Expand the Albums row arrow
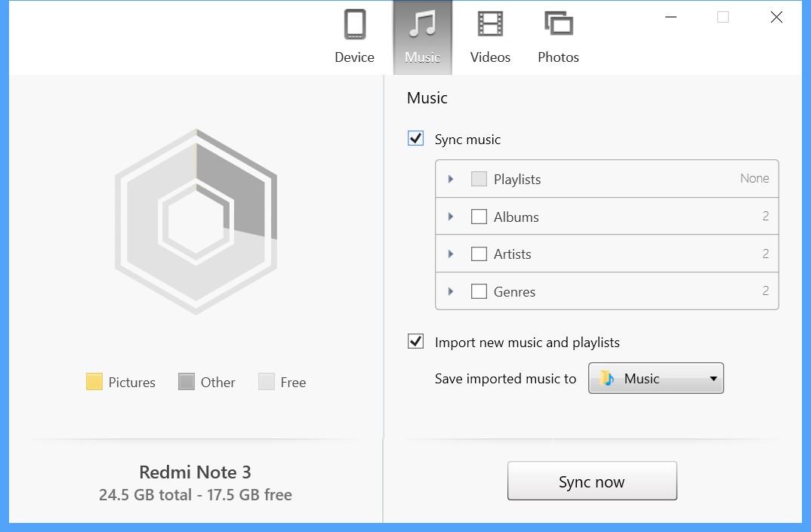 tap(451, 217)
